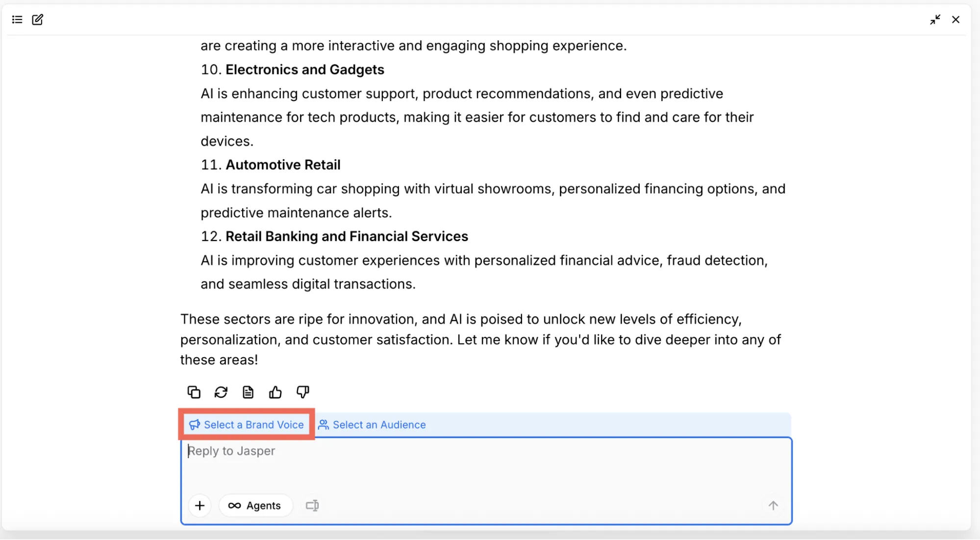Copy Jasper's response to clipboard
The image size is (980, 540).
pos(194,392)
